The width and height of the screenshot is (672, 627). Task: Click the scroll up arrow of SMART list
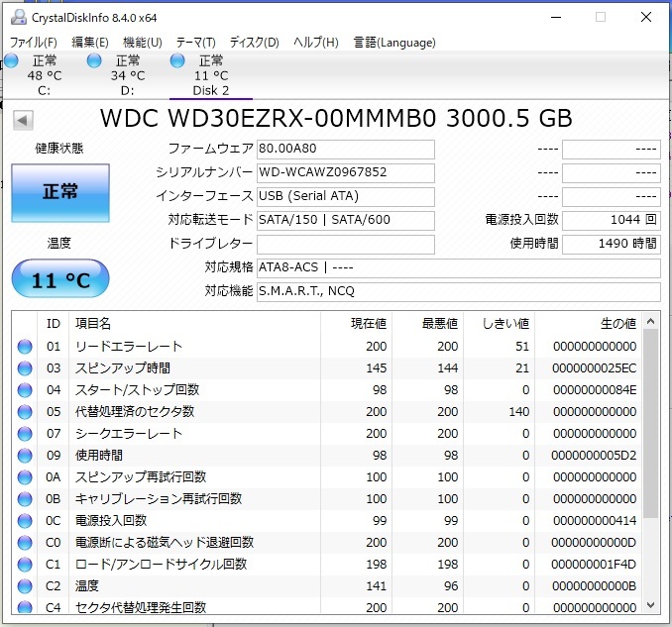(x=650, y=321)
